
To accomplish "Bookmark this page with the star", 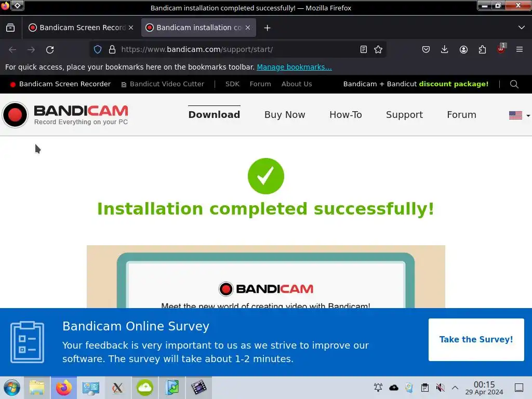I will [x=378, y=49].
